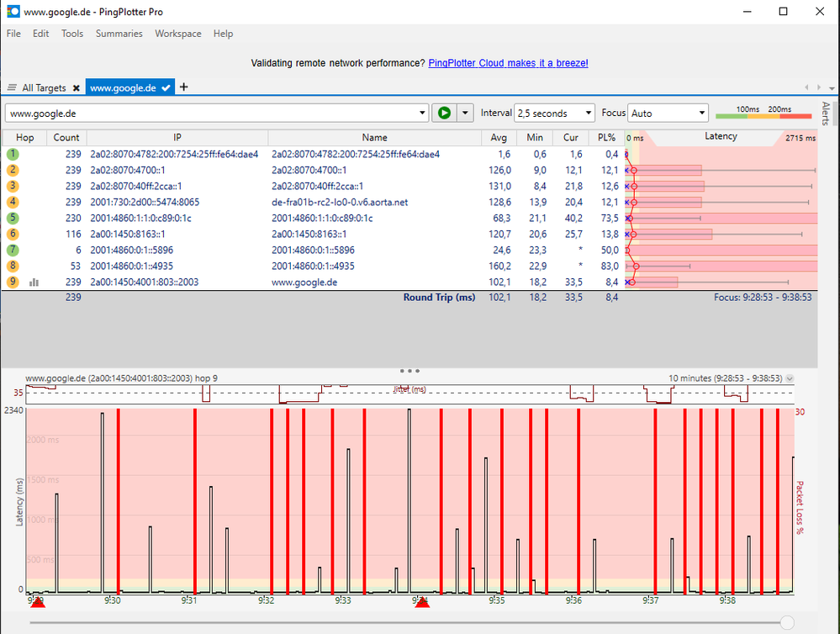840x634 pixels.
Task: Open the dropdown arrow beside the play button
Action: tap(465, 113)
